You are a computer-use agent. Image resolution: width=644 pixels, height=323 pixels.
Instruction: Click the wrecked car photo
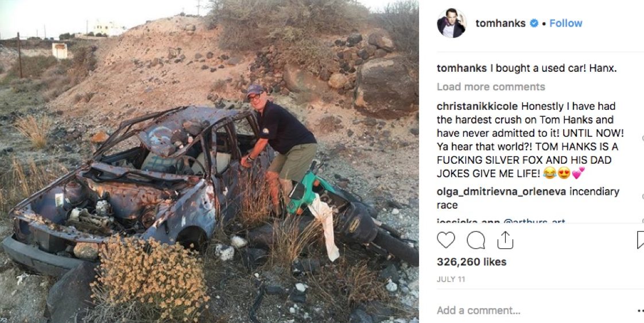[x=210, y=161]
